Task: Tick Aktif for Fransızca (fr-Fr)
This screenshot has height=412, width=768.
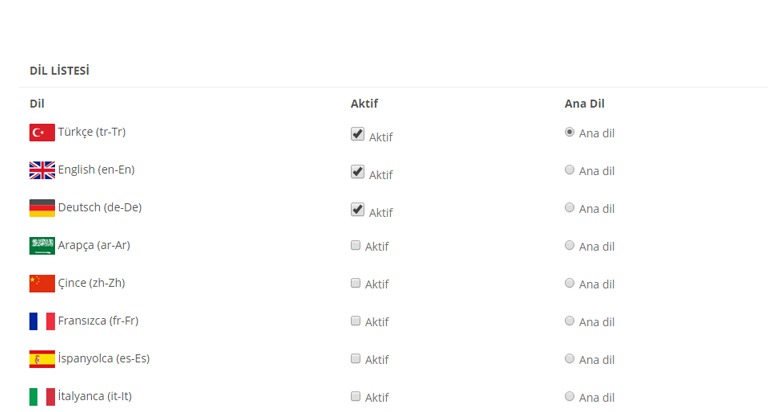Action: (356, 321)
